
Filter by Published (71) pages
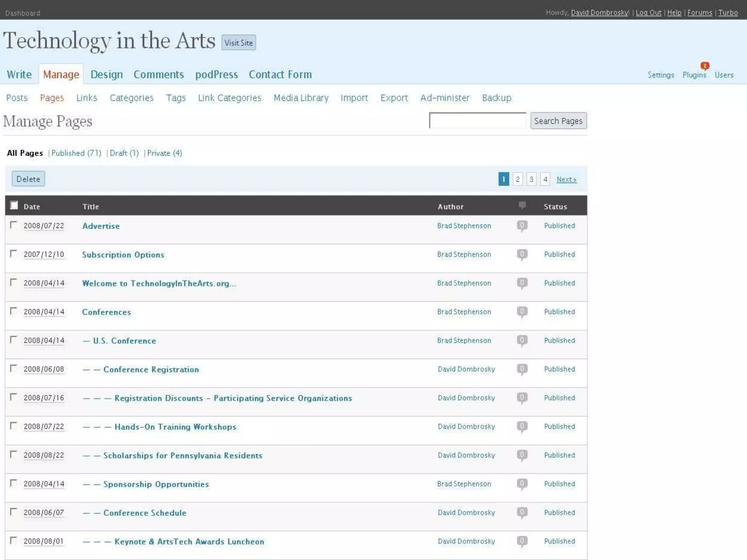pyautogui.click(x=76, y=153)
